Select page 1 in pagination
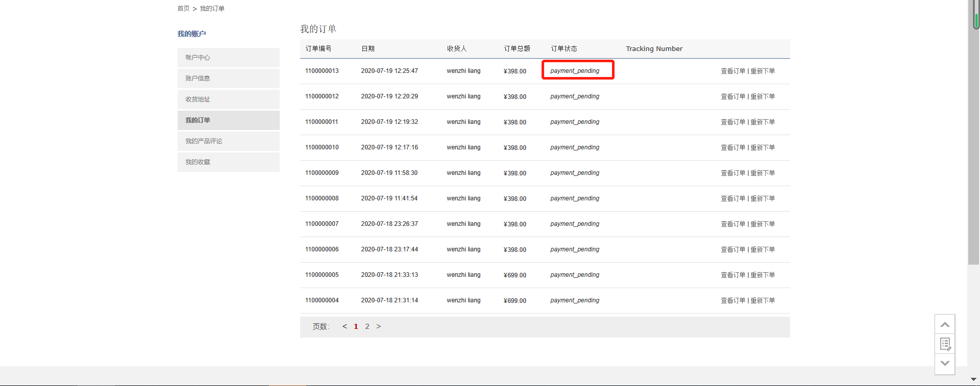This screenshot has width=980, height=386. point(356,326)
